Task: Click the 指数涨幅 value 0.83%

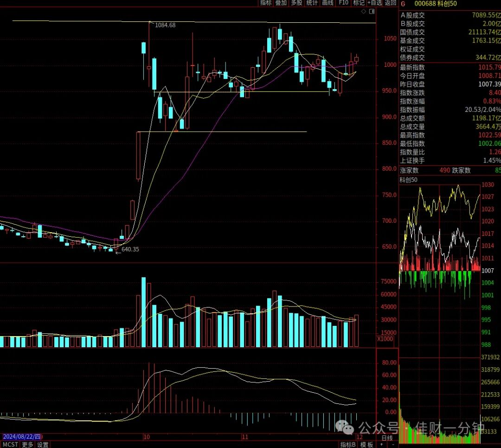Action: click(x=492, y=101)
